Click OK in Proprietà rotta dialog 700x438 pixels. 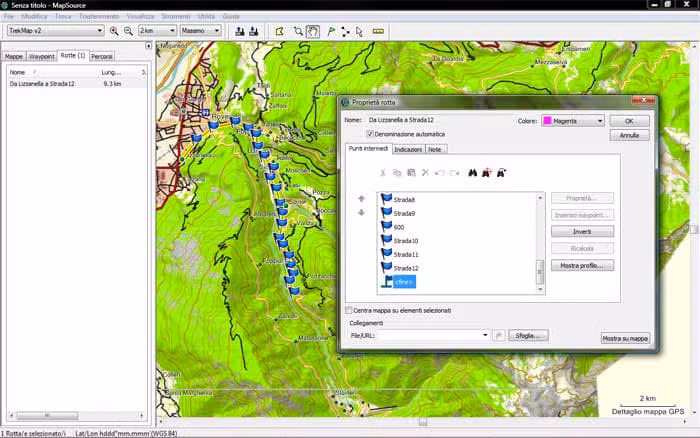tap(629, 121)
